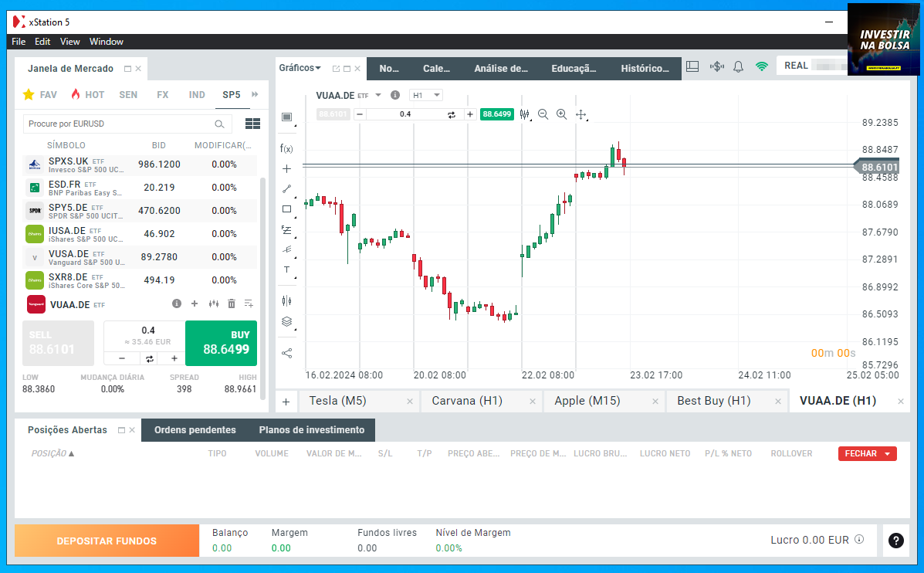Add a new chart tab with plus
This screenshot has height=573, width=924.
click(x=286, y=402)
